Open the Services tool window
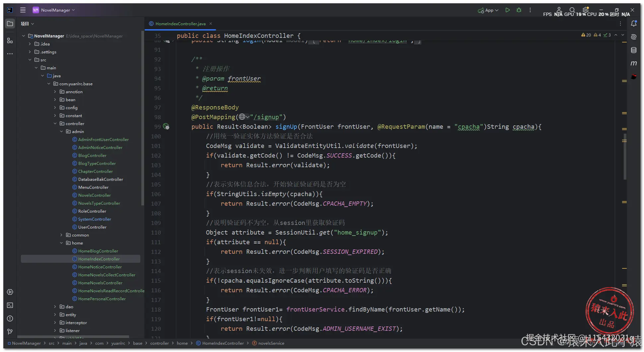This screenshot has height=352, width=644. click(10, 292)
